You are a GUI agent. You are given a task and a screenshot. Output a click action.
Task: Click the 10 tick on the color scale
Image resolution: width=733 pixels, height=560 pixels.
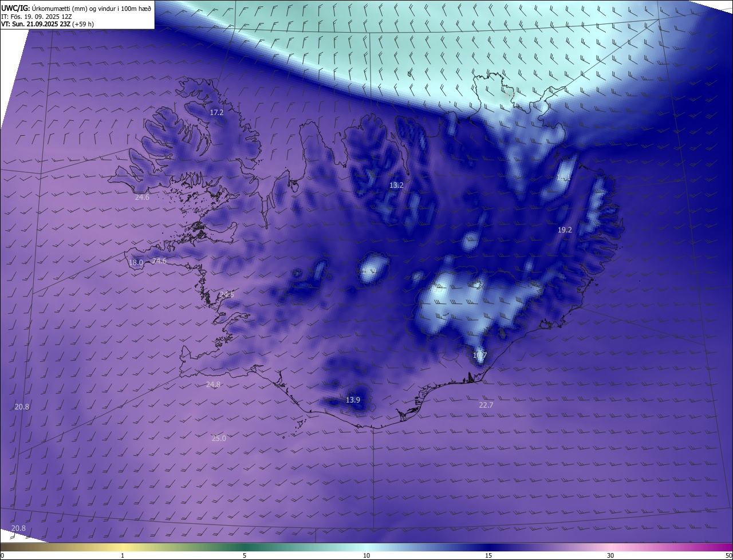tap(366, 555)
